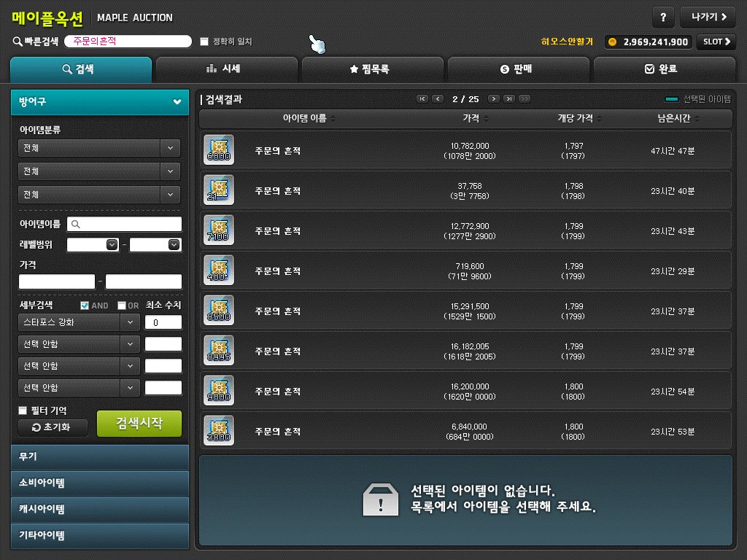The image size is (747, 560).
Task: Jump to last results page
Action: [x=509, y=99]
